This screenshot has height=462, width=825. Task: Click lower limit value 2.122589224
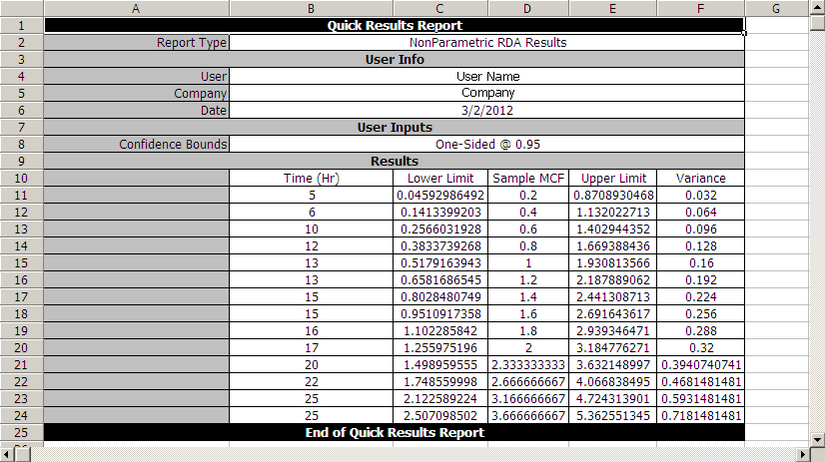pos(440,398)
